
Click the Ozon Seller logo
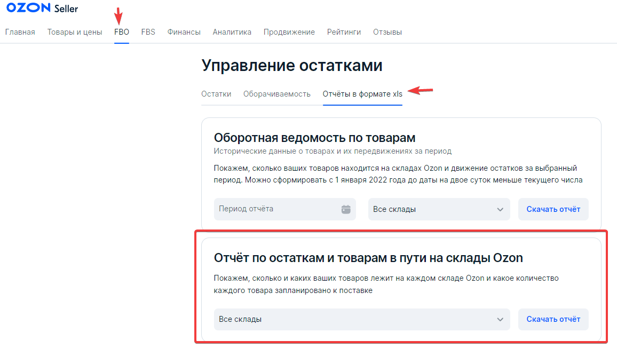[42, 8]
